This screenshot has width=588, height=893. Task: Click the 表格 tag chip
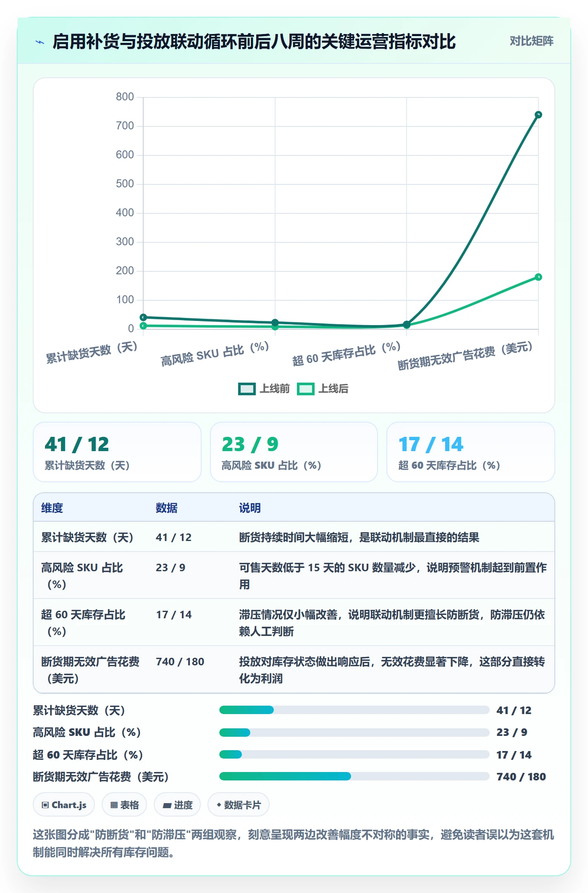point(124,805)
